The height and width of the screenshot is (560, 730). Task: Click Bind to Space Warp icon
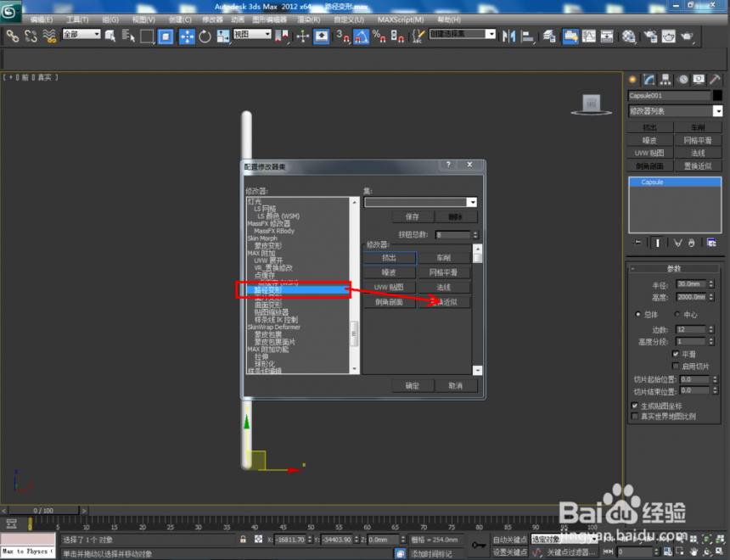click(49, 36)
